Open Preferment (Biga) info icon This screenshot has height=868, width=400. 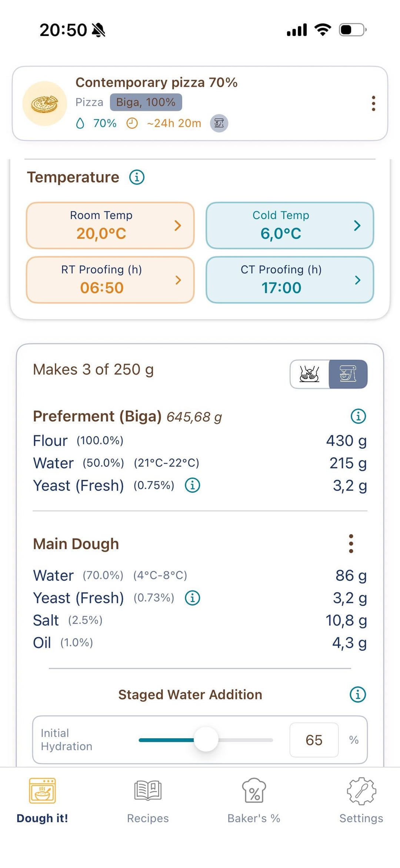(358, 416)
